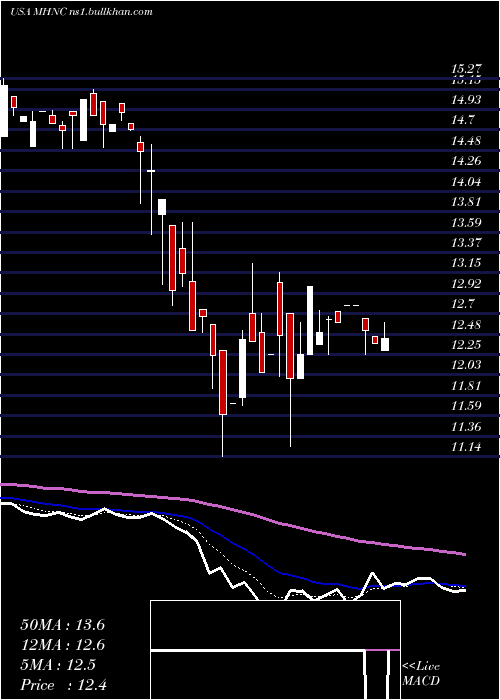Click the <<Live MACD label

pyautogui.click(x=421, y=674)
